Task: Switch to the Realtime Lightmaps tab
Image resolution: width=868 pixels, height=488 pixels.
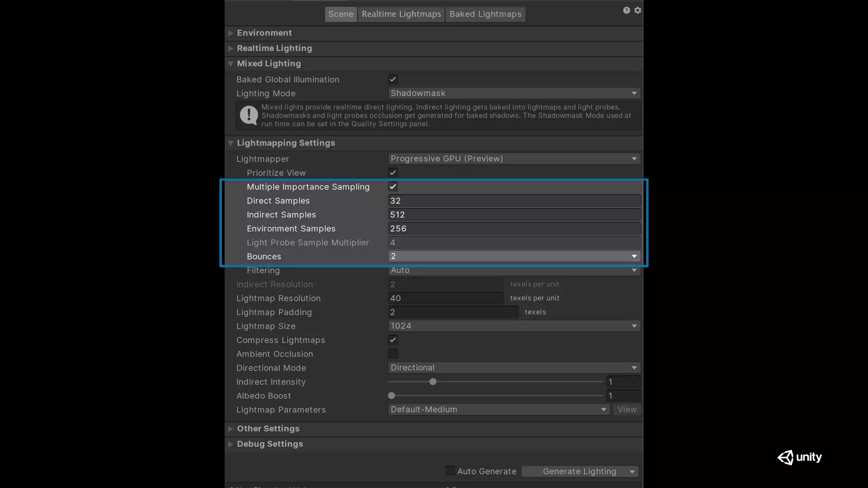Action: pyautogui.click(x=401, y=14)
